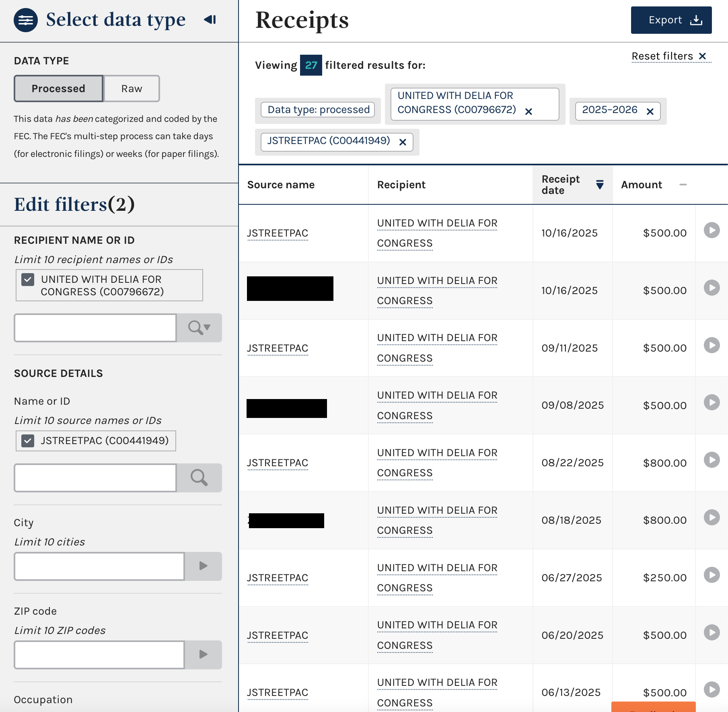Image resolution: width=728 pixels, height=712 pixels.
Task: Submit the ZIP code filter arrow button
Action: [203, 654]
